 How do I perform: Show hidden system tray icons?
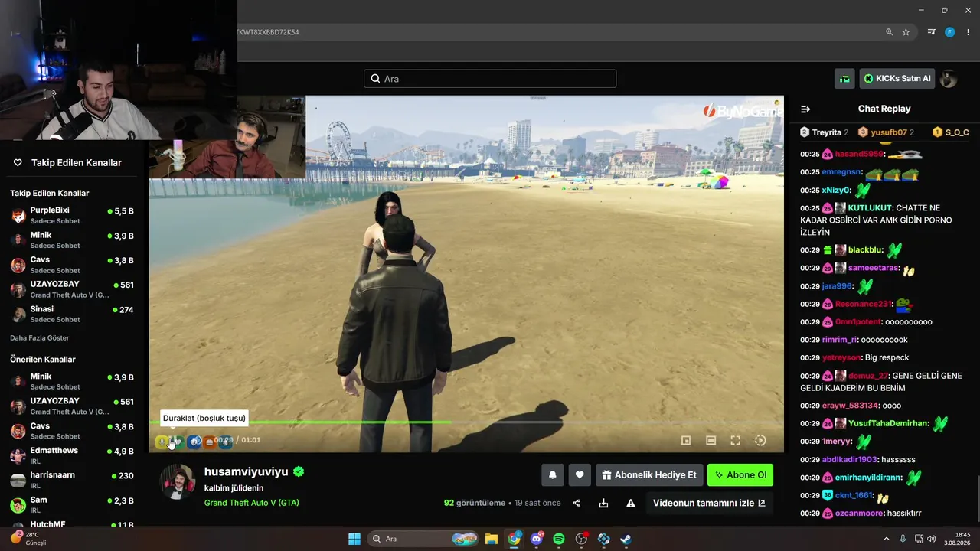(x=887, y=539)
